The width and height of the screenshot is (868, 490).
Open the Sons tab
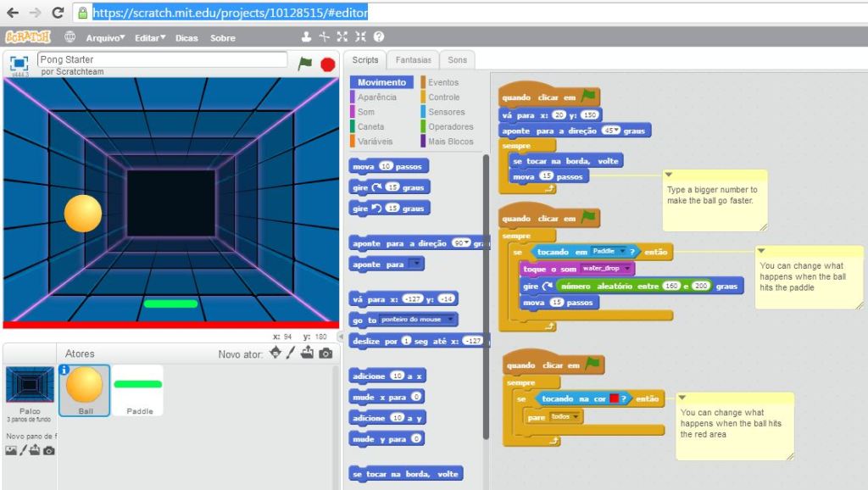[457, 60]
